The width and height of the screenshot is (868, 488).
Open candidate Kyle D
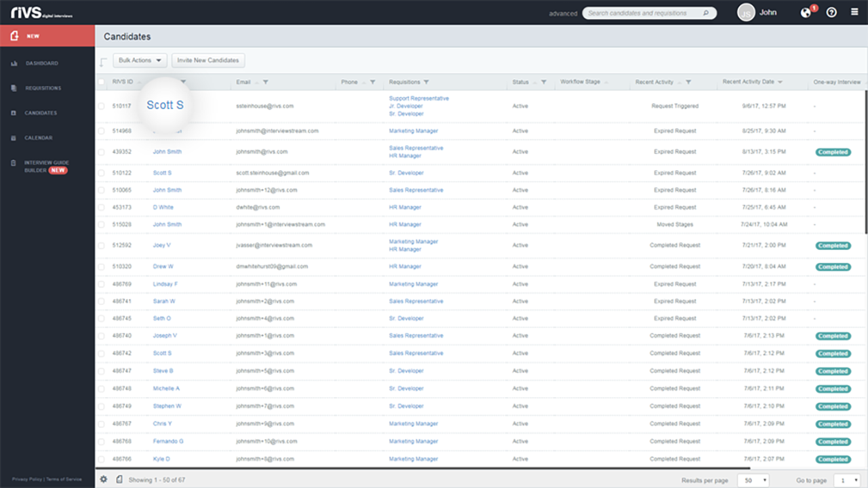click(x=161, y=459)
